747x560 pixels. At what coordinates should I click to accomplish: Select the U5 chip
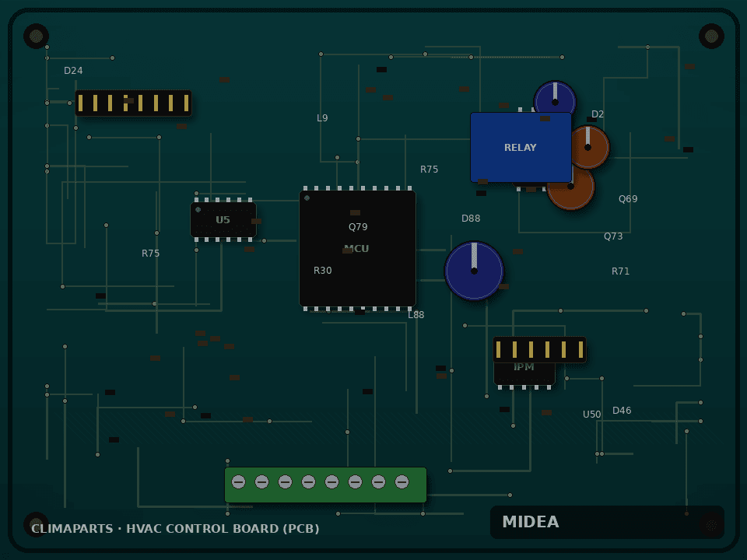click(223, 219)
